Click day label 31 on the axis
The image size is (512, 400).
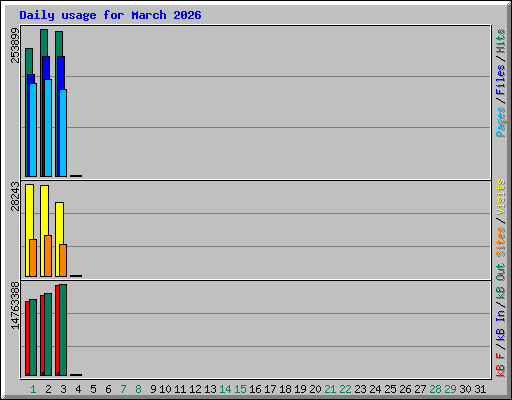click(x=480, y=389)
